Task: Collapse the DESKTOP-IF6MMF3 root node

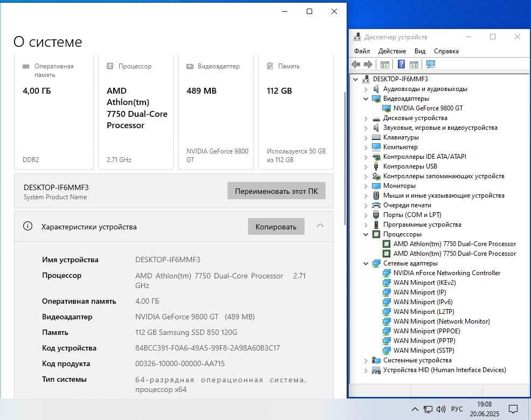Action: click(x=356, y=80)
